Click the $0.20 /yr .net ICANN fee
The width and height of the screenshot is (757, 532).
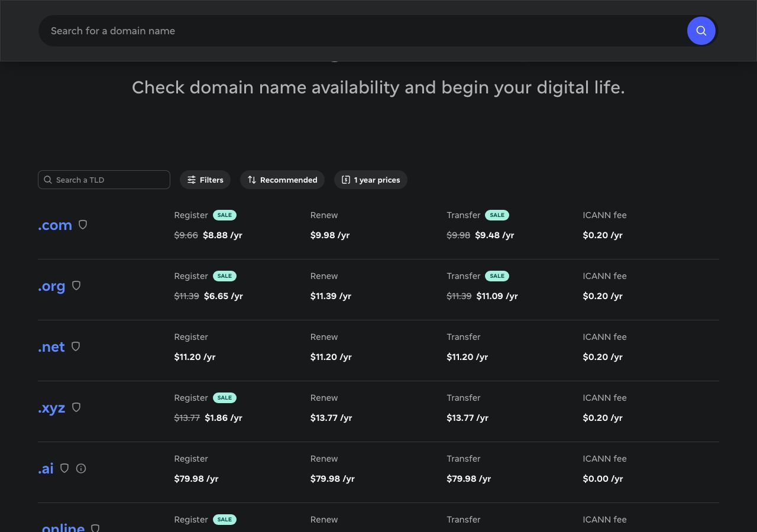603,357
